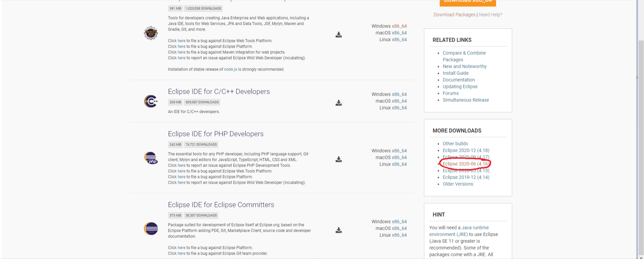Viewport: 644px width, 259px height.
Task: Select Eclipse 2019-12 (4.14) download
Action: (x=466, y=177)
